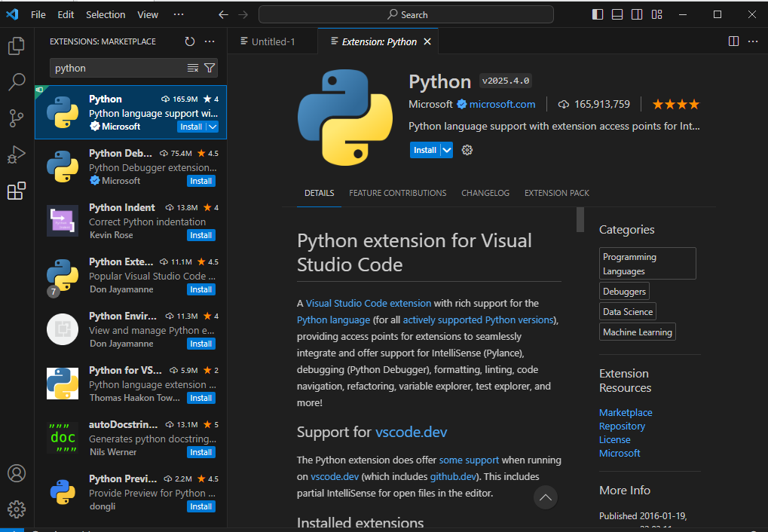Open the Run and Debug view
Image resolution: width=768 pixels, height=532 pixels.
click(16, 154)
